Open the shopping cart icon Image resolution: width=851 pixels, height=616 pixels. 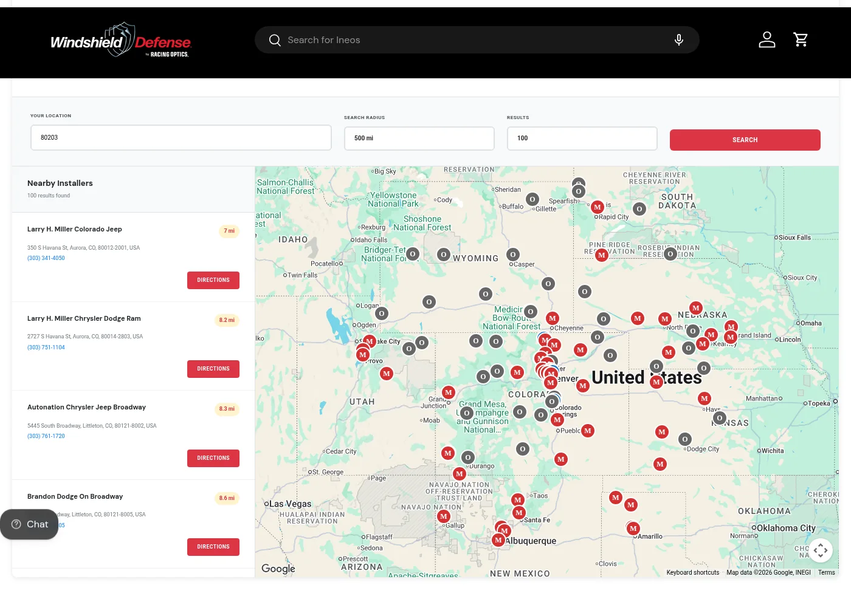pyautogui.click(x=801, y=39)
